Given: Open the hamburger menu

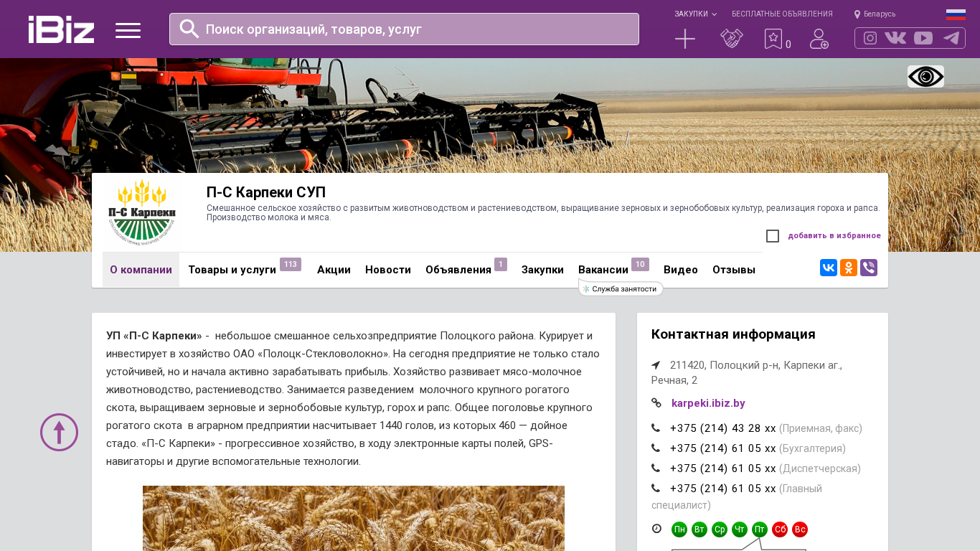Looking at the screenshot, I should (x=128, y=30).
